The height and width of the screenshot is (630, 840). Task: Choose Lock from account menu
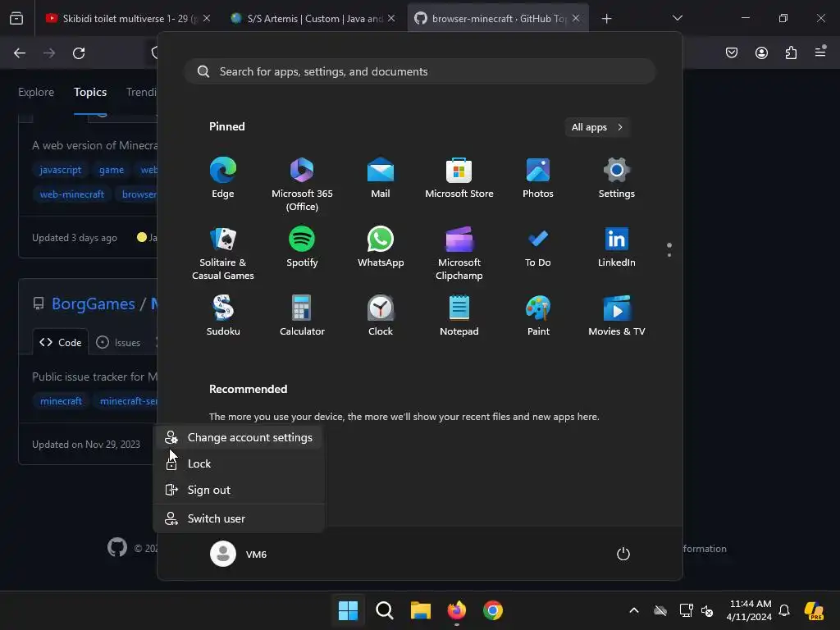click(239, 464)
